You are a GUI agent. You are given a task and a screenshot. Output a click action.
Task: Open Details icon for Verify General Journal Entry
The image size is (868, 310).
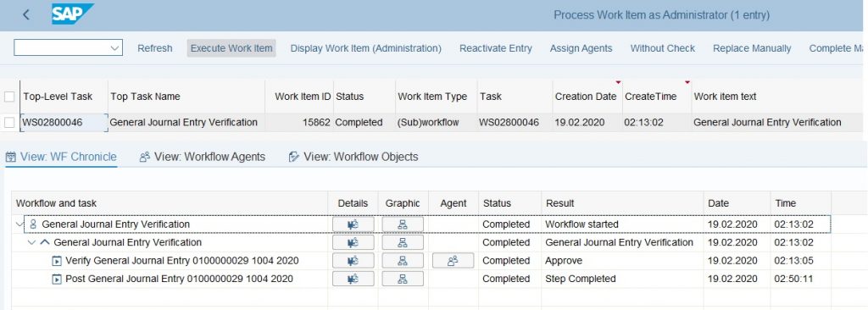point(353,261)
